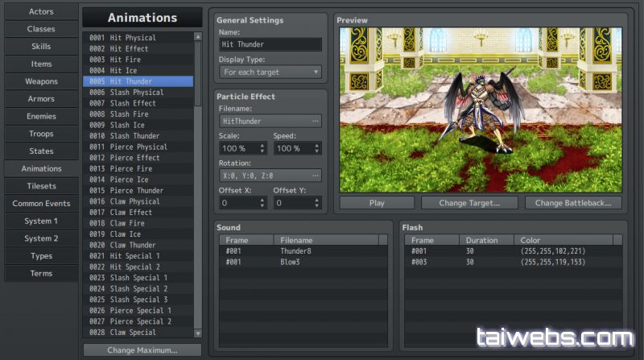Open the Display Type dropdown
The height and width of the screenshot is (360, 644).
(270, 72)
